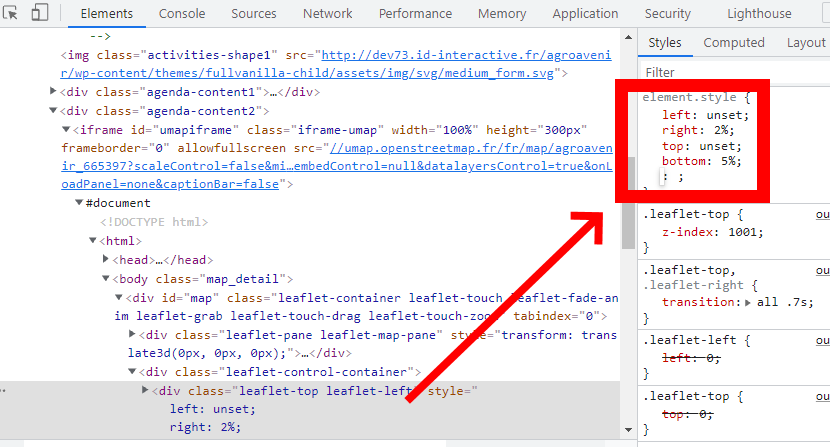Expand the head element node
Image resolution: width=830 pixels, height=447 pixels.
click(106, 259)
